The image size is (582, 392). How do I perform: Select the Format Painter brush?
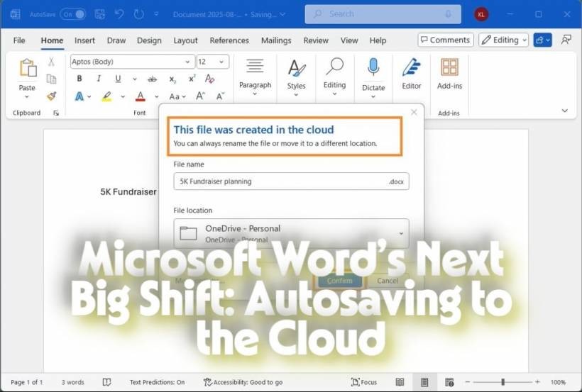[52, 96]
